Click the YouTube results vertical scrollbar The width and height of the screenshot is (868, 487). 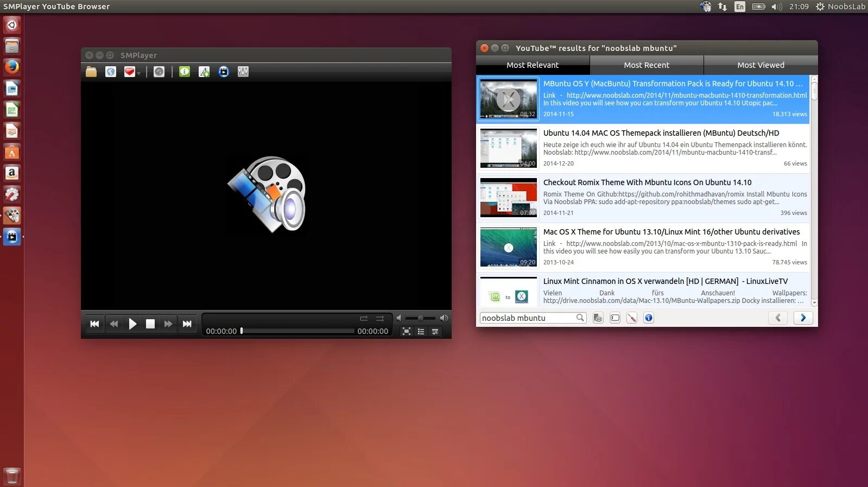(814, 191)
